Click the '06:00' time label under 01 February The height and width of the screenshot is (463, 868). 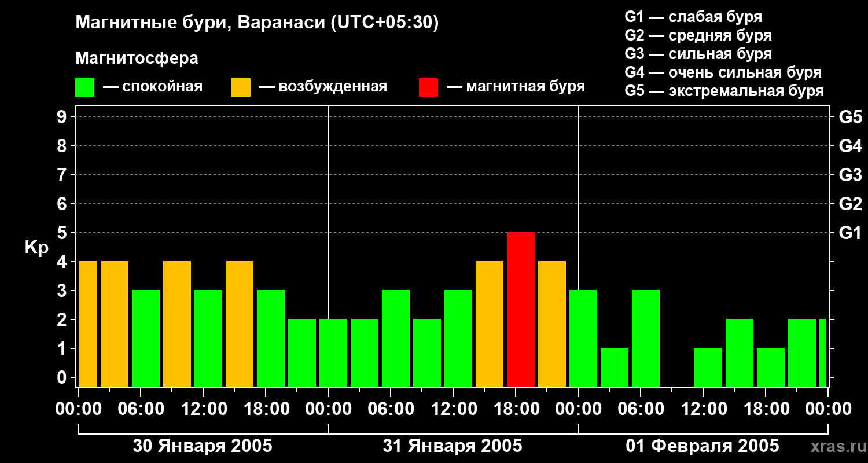click(640, 409)
